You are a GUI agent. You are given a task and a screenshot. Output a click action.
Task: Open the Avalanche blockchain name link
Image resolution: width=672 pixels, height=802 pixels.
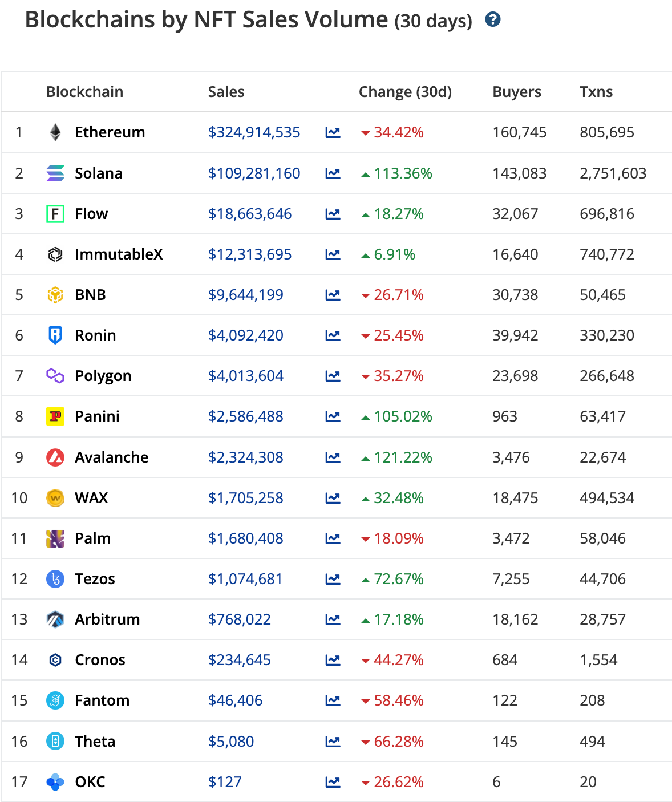[x=112, y=457]
